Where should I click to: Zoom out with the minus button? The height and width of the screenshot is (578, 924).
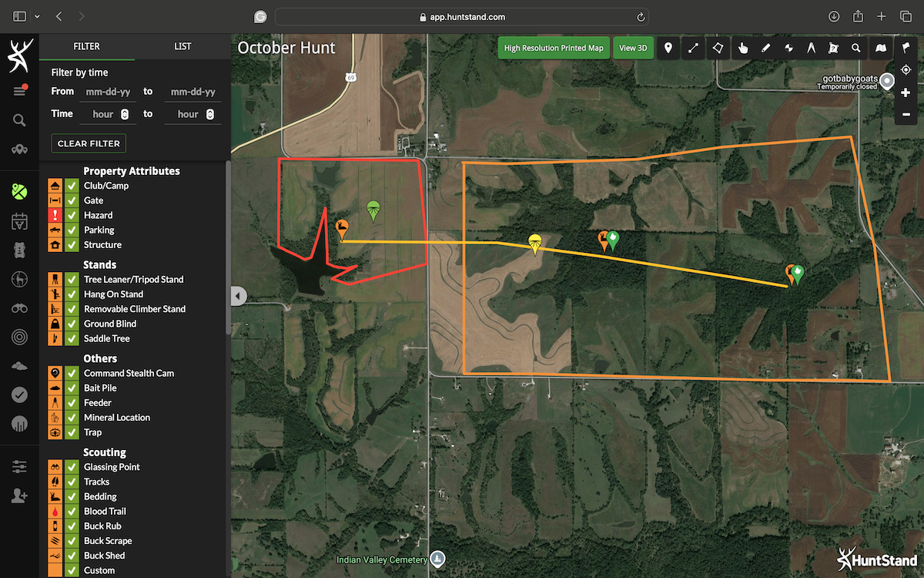tap(906, 114)
